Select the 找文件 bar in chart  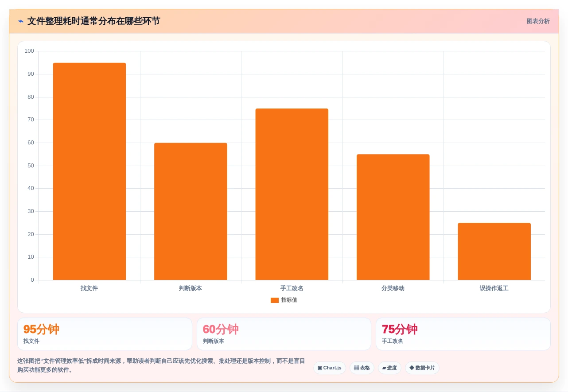[x=89, y=171]
